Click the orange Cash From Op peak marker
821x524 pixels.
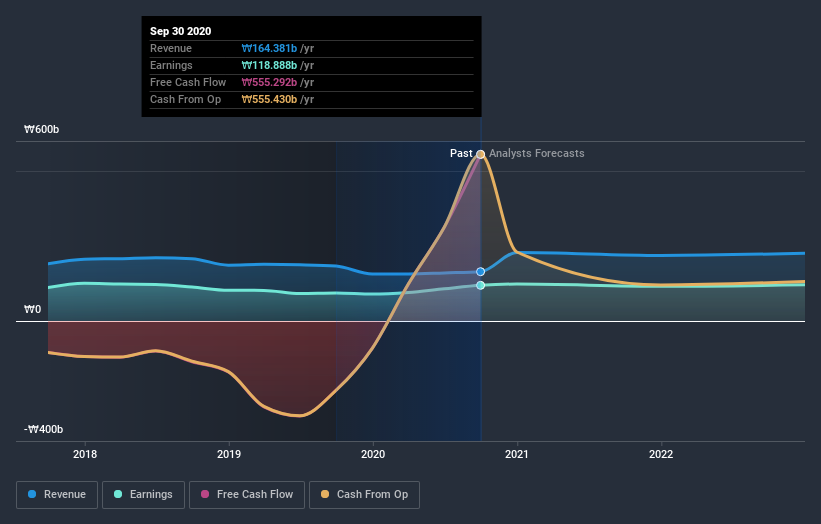click(481, 154)
